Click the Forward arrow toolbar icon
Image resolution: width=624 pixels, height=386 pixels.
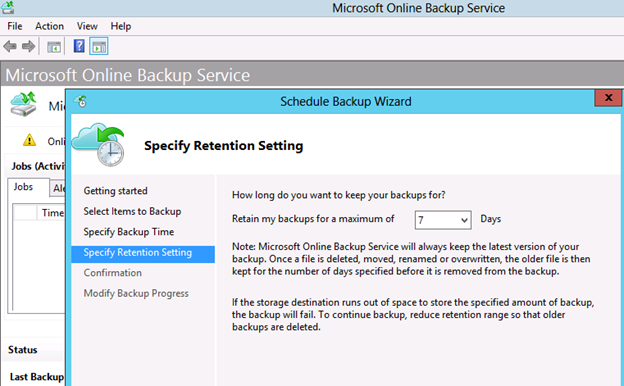pos(28,47)
